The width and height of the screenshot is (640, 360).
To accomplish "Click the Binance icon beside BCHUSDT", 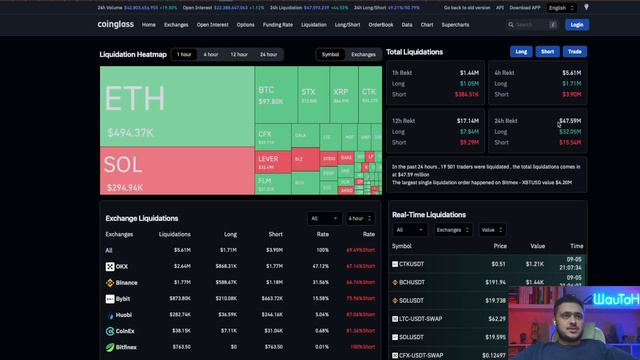I will [395, 282].
